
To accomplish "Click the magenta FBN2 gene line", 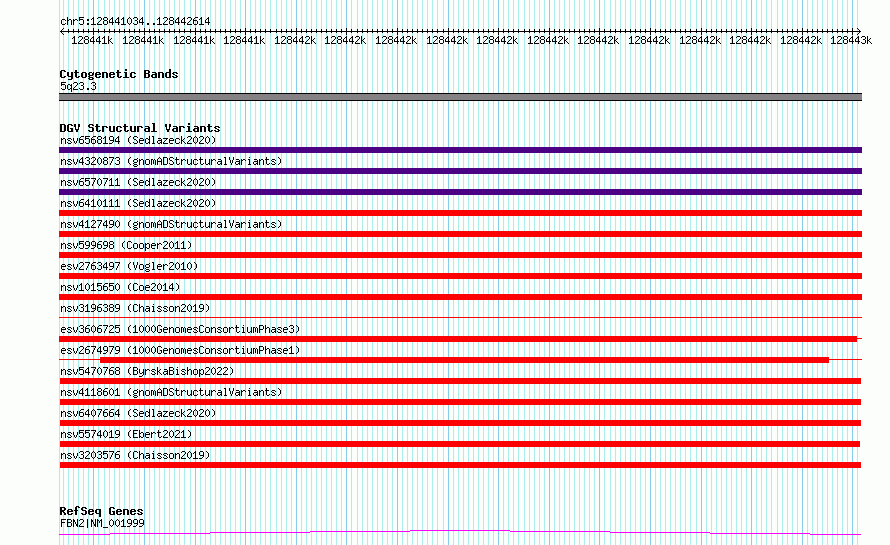I will click(460, 533).
